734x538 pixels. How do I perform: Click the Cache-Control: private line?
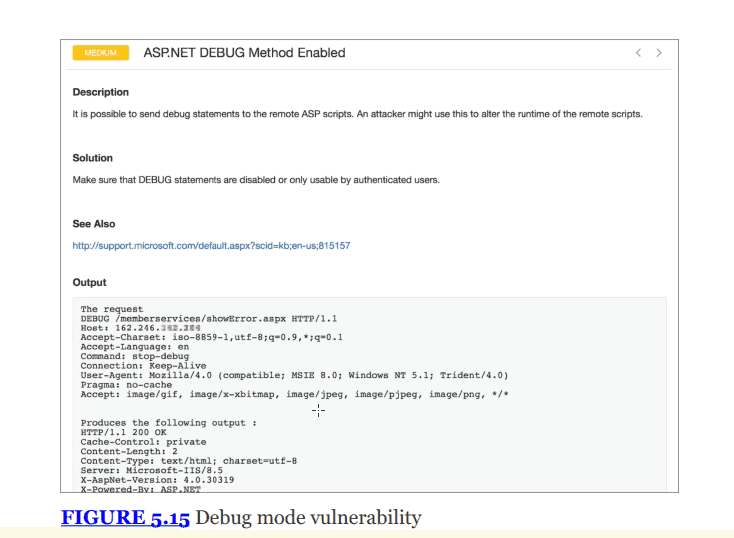[143, 442]
